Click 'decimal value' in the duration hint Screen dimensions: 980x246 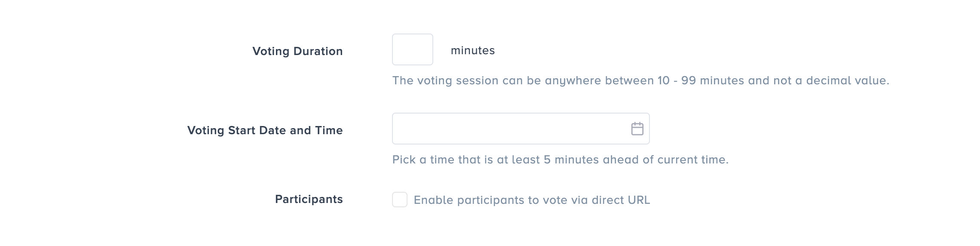point(847,80)
